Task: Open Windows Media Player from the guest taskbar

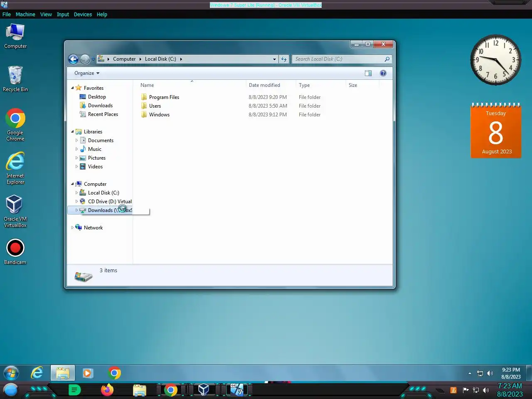Action: coord(88,373)
